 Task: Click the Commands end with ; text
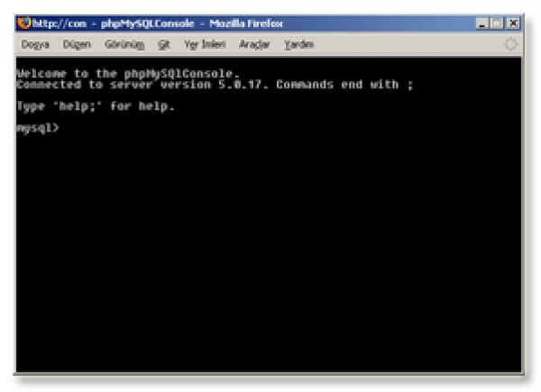tap(344, 85)
